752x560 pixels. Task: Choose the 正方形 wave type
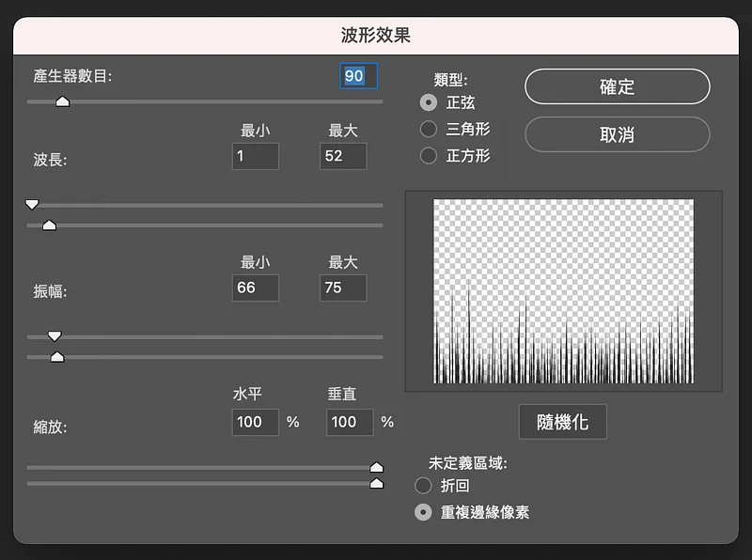pyautogui.click(x=429, y=155)
